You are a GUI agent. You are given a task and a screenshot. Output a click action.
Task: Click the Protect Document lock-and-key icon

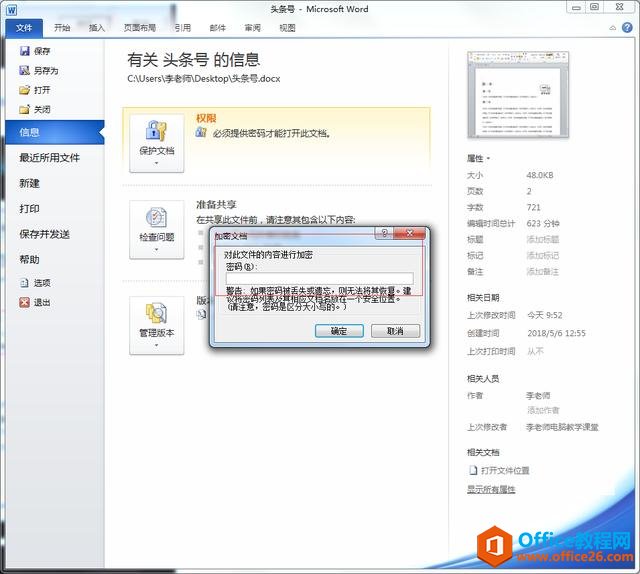[x=156, y=131]
